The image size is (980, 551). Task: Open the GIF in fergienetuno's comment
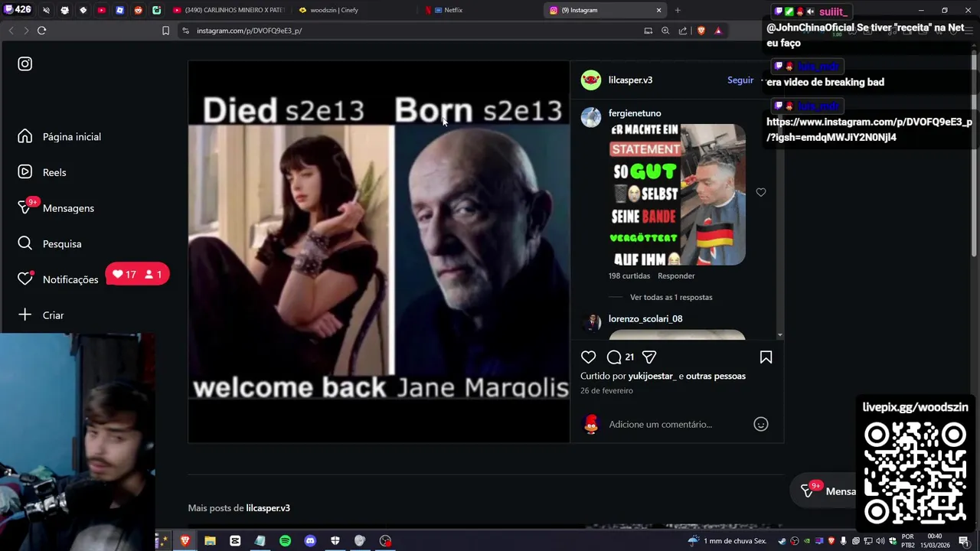[678, 194]
